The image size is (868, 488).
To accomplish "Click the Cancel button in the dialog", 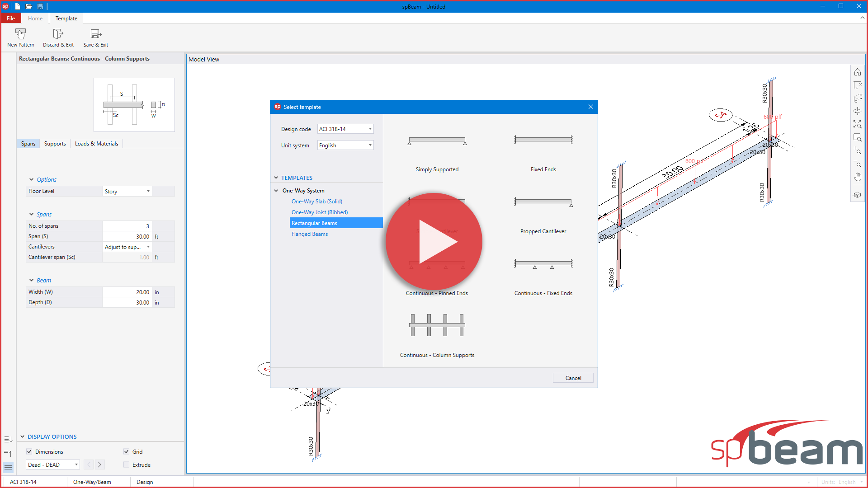I will [x=573, y=378].
